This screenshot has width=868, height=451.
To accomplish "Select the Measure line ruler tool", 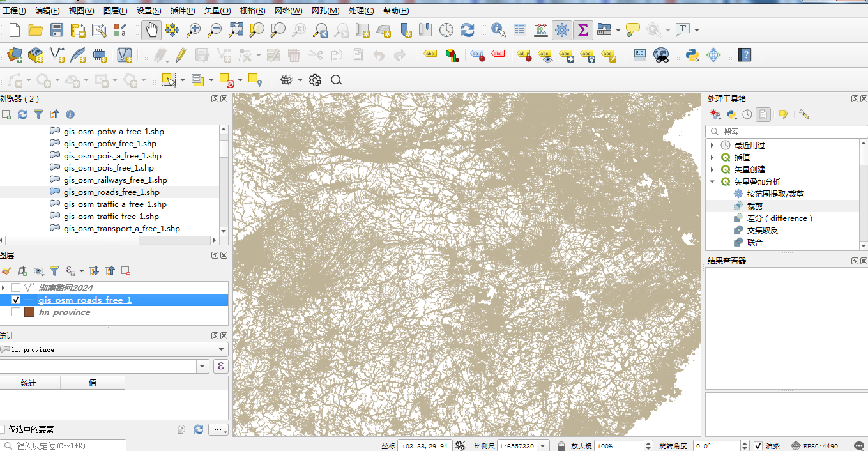I will pyautogui.click(x=604, y=29).
